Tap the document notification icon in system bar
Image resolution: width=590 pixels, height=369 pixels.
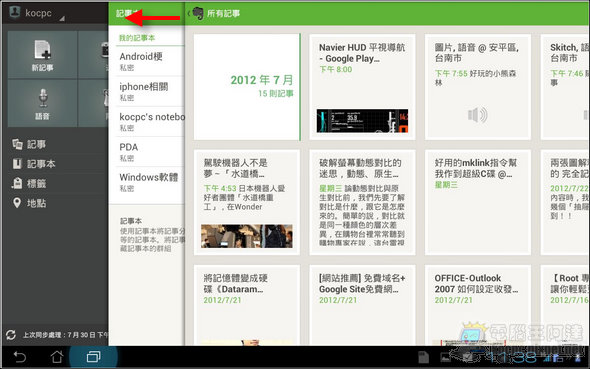coord(423,357)
